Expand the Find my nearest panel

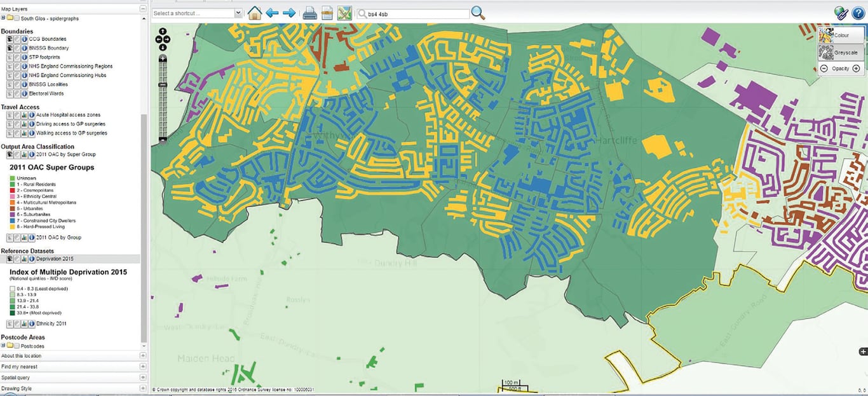tap(142, 367)
